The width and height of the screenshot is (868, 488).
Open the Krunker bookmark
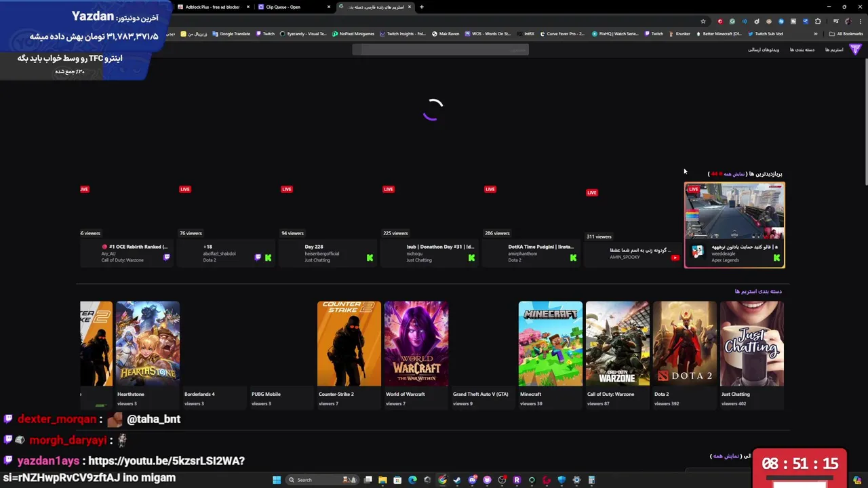pos(679,34)
